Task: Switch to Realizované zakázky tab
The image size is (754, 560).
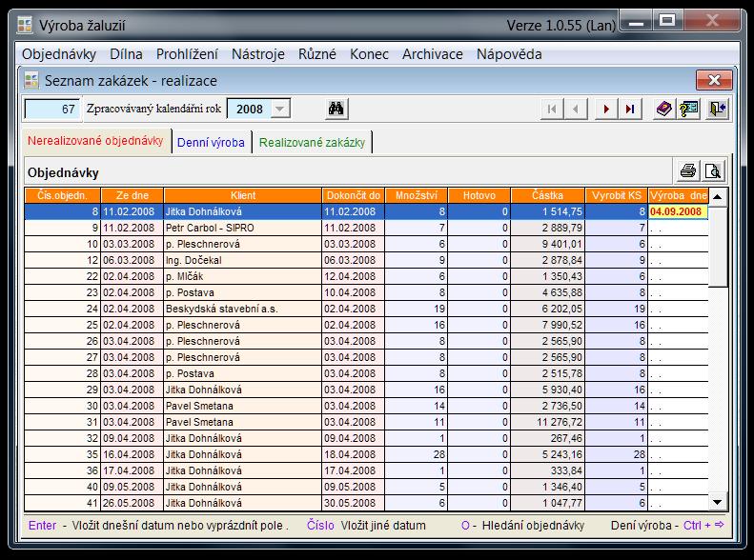Action: pos(312,143)
